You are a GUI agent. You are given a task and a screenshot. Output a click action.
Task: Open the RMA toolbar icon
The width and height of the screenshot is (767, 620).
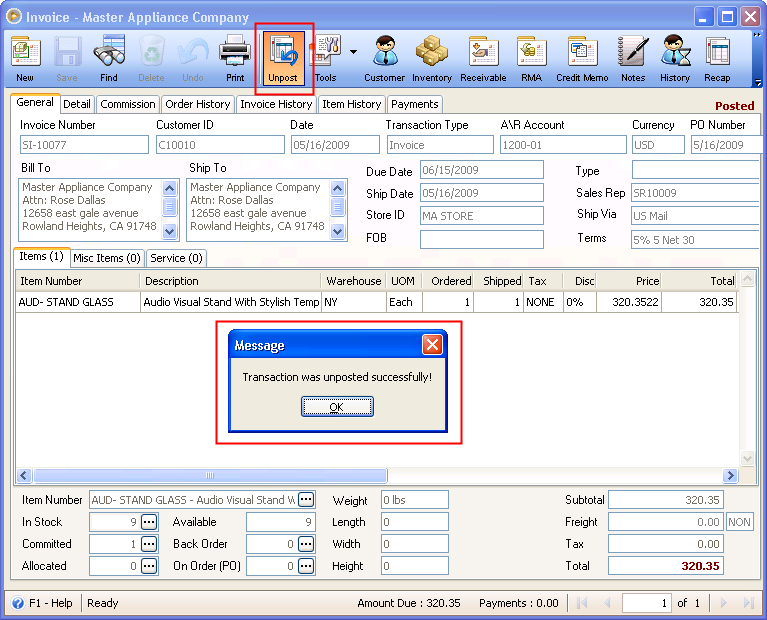tap(532, 58)
